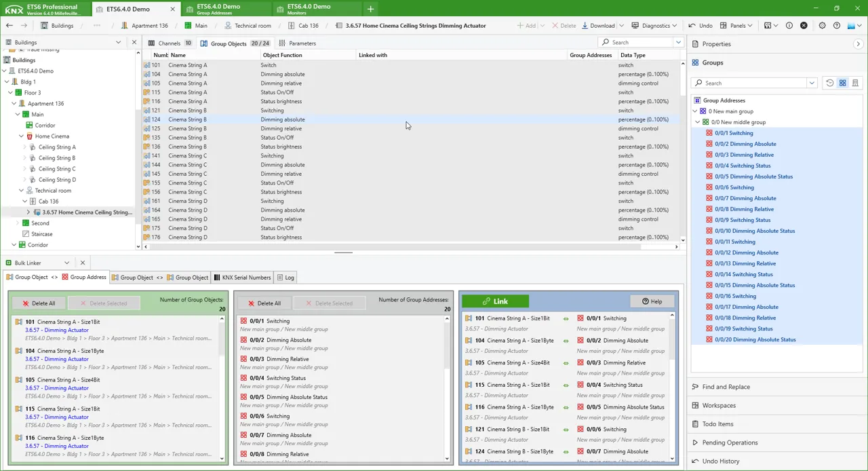Select row 161 Cinema String D Switching
Image resolution: width=868 pixels, height=471 pixels.
click(x=410, y=201)
